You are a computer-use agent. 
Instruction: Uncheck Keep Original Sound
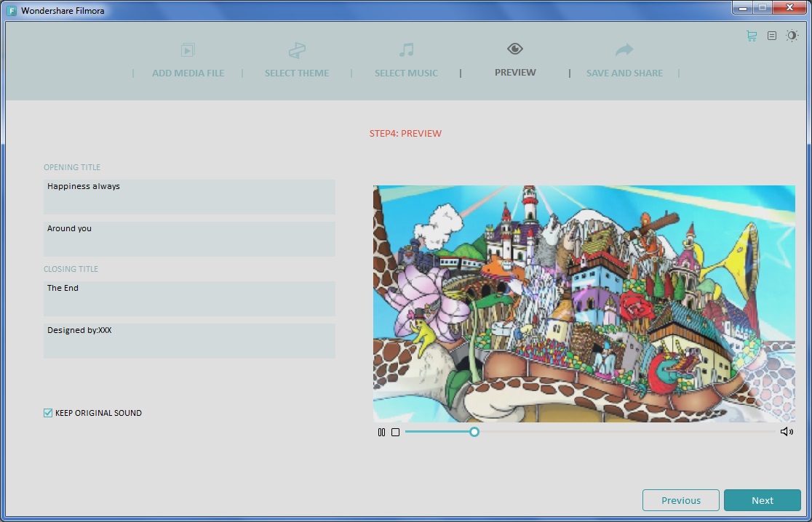[48, 412]
